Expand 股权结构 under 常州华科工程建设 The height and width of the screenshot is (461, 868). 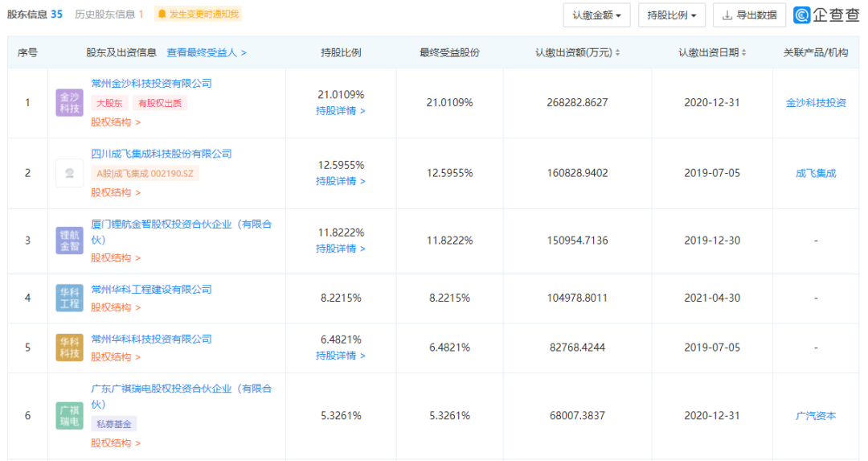coord(116,307)
